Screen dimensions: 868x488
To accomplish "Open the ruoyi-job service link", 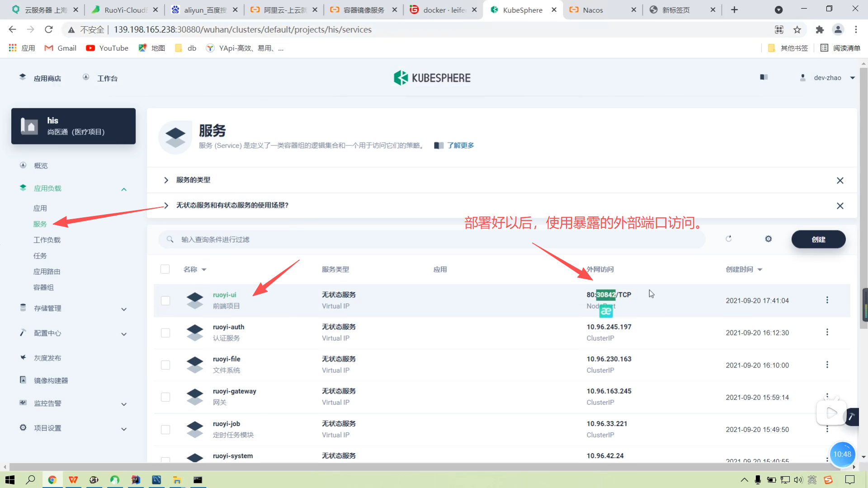I will (x=226, y=424).
